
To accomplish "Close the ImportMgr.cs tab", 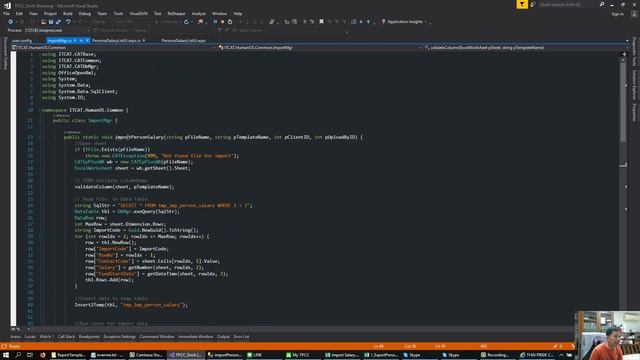I will (87, 40).
